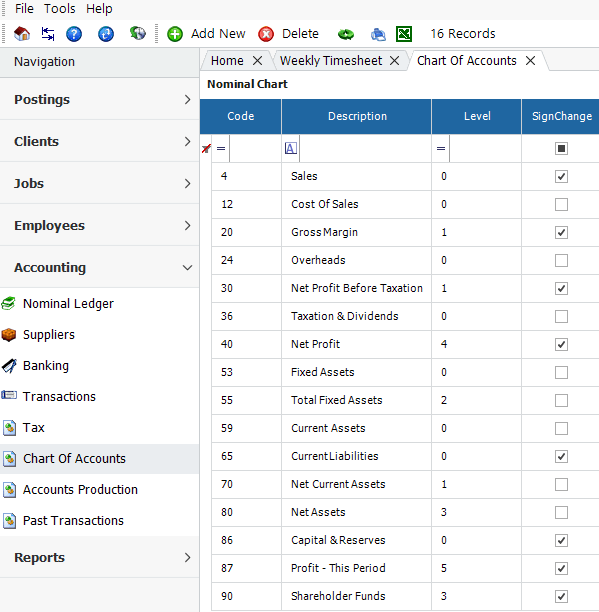Uncheck SignChange for the Sales row
The height and width of the screenshot is (612, 599).
point(561,176)
